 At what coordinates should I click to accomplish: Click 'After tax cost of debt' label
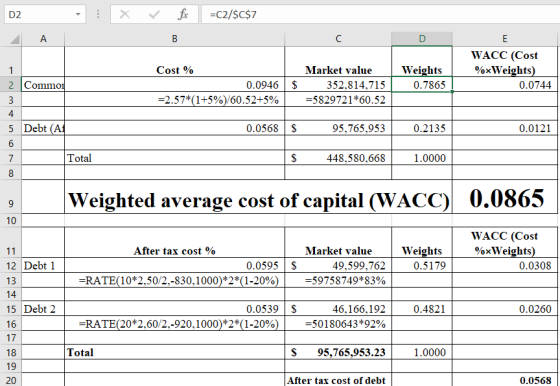point(336,380)
